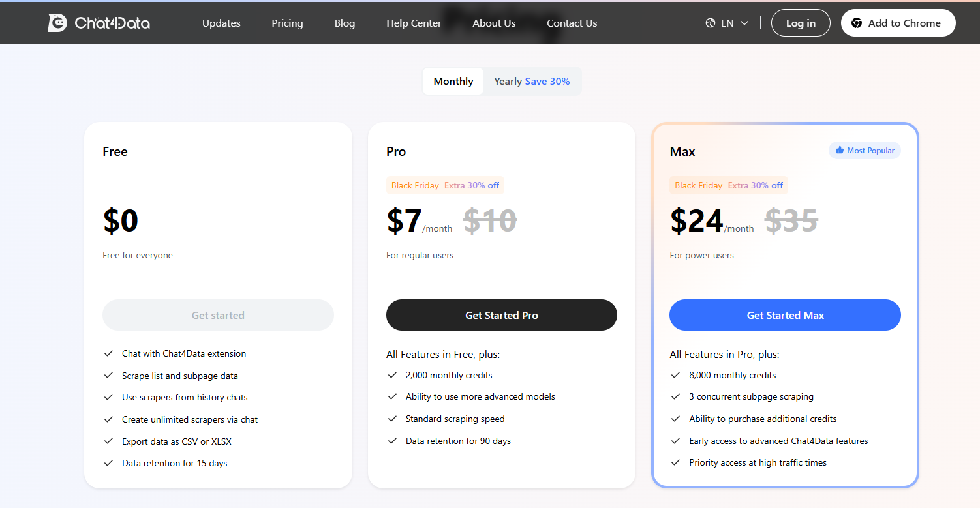The image size is (980, 508).
Task: Open the About Us page
Action: [494, 23]
